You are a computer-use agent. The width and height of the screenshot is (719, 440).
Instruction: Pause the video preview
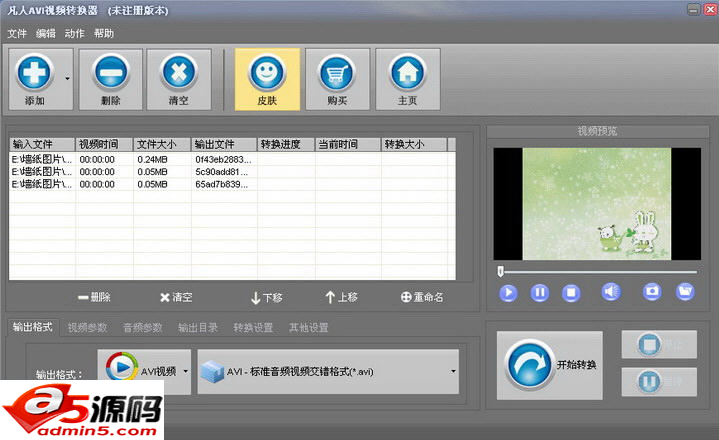click(x=539, y=292)
